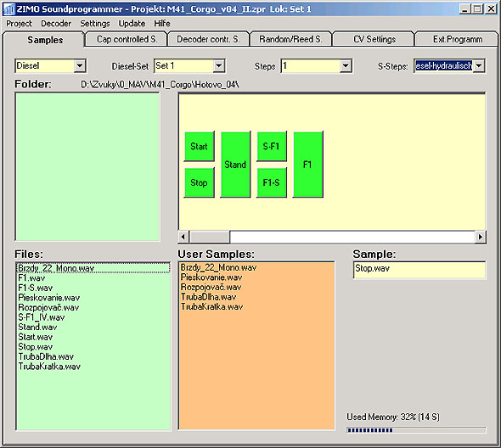The width and height of the screenshot is (501, 448).
Task: Select TrubaDlha.wav in Files list
Action: tap(93, 356)
